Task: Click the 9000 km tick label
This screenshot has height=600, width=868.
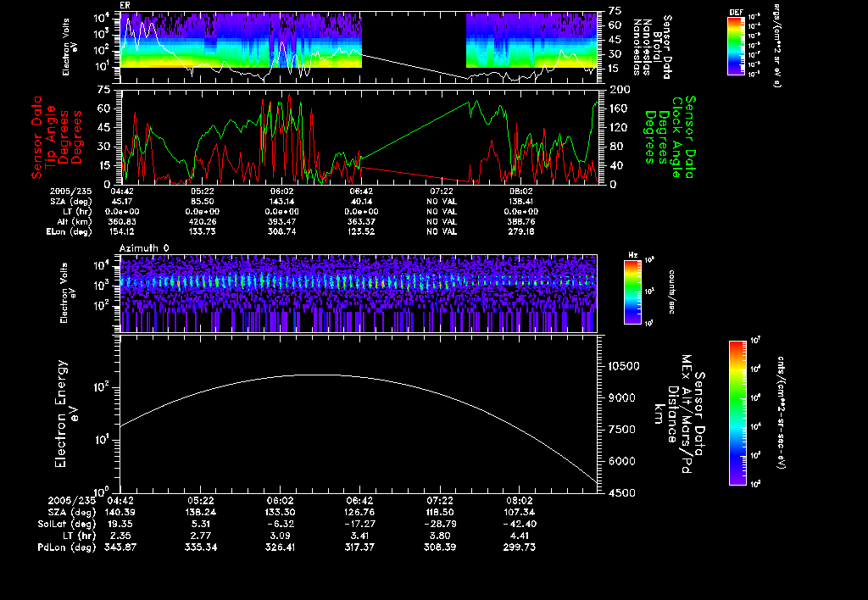Action: coord(623,398)
